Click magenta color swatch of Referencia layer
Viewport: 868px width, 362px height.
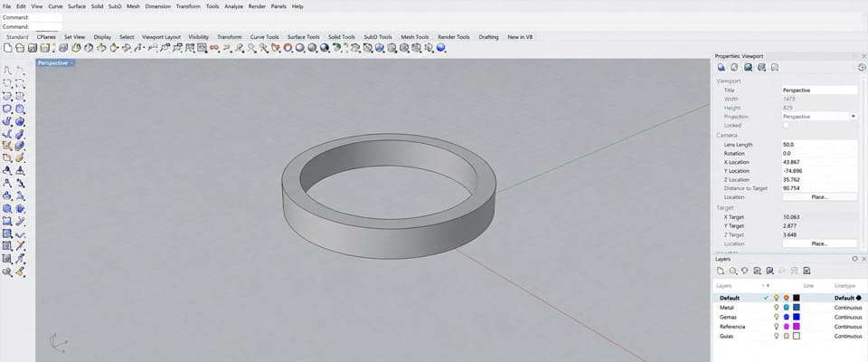[x=796, y=327]
